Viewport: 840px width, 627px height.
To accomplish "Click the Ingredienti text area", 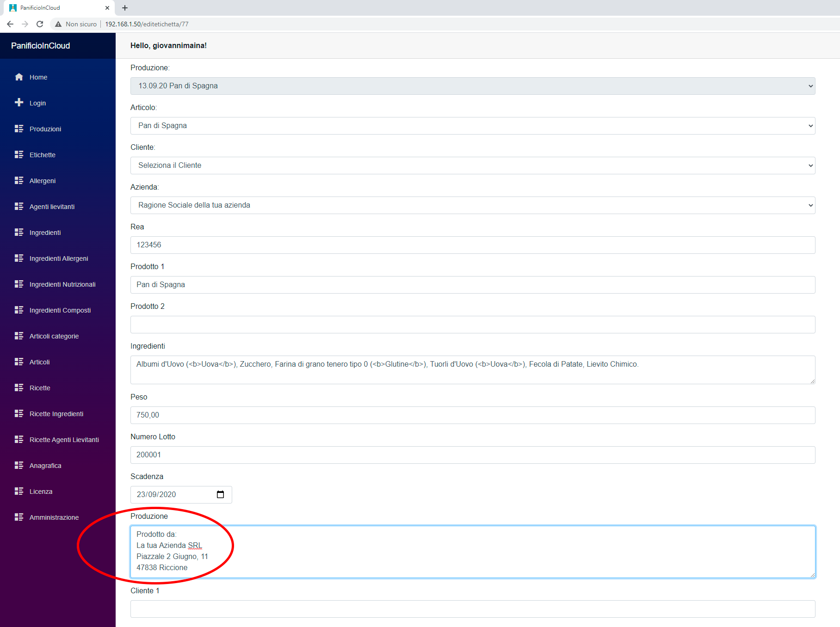I will [x=473, y=370].
